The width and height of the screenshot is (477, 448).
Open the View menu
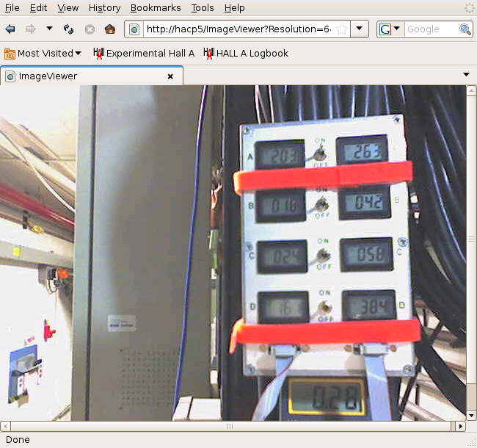coord(68,8)
